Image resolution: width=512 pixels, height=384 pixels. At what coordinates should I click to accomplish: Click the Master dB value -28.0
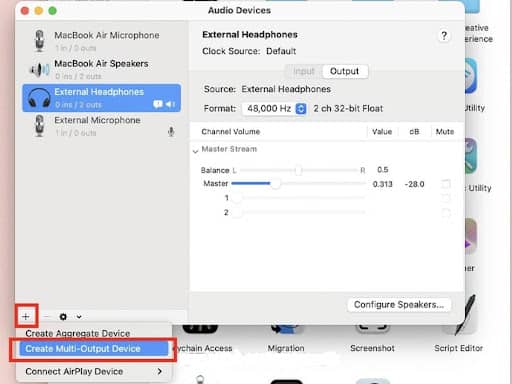tap(414, 184)
